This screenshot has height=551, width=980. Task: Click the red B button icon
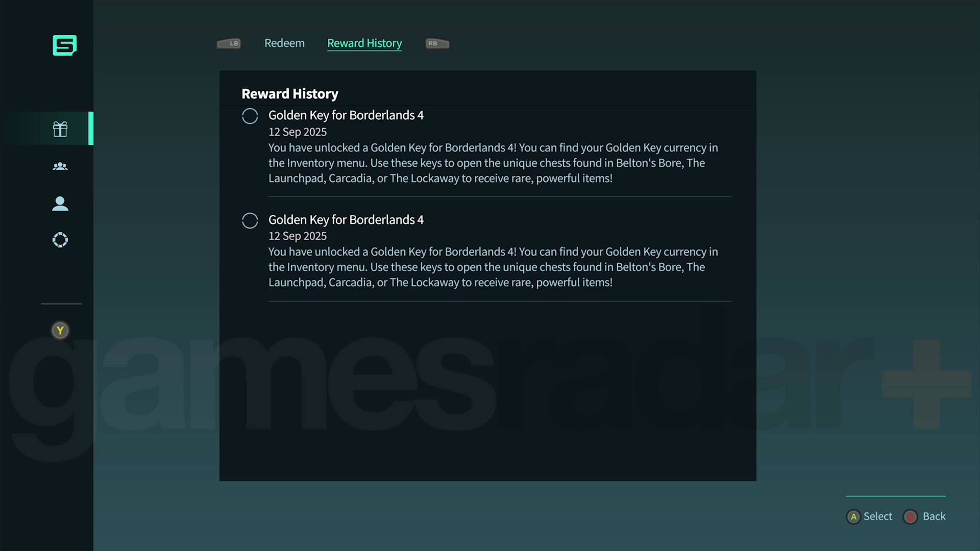(910, 517)
